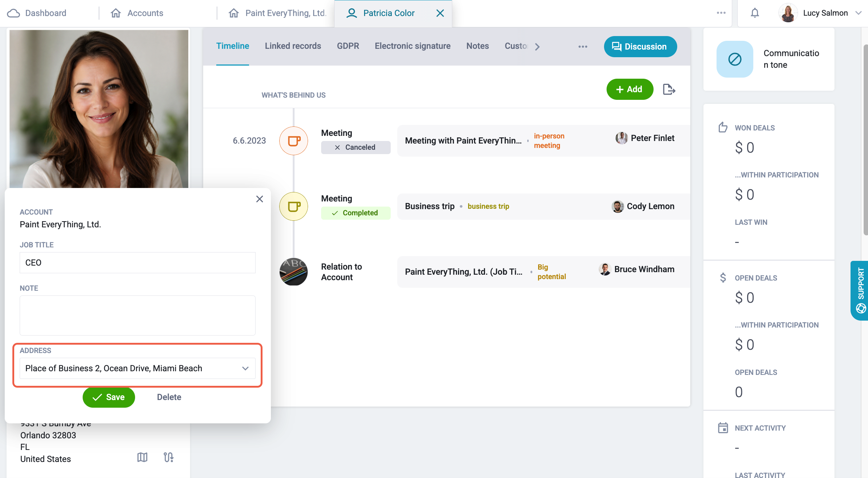Viewport: 868px width, 478px height.
Task: Open the map icon beside address
Action: click(142, 457)
